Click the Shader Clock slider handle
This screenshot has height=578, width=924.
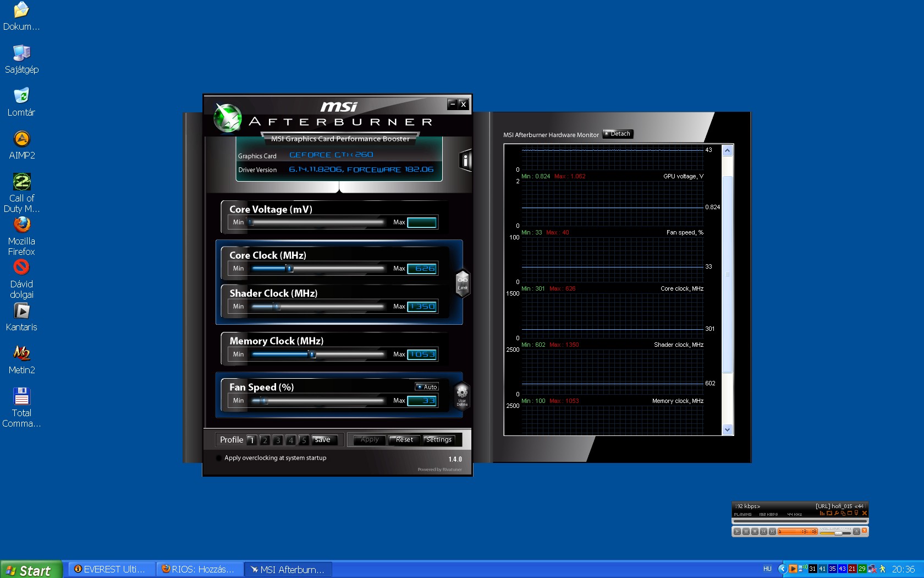pyautogui.click(x=277, y=307)
